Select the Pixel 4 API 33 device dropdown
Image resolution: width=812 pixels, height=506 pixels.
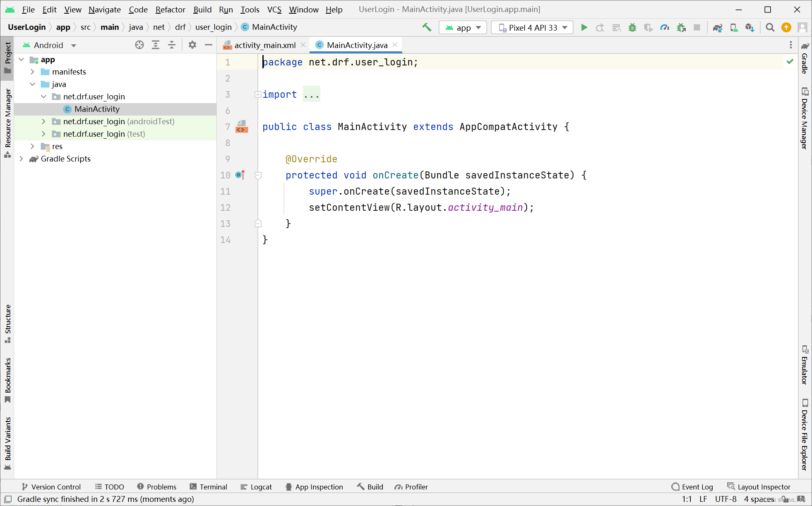pos(531,27)
